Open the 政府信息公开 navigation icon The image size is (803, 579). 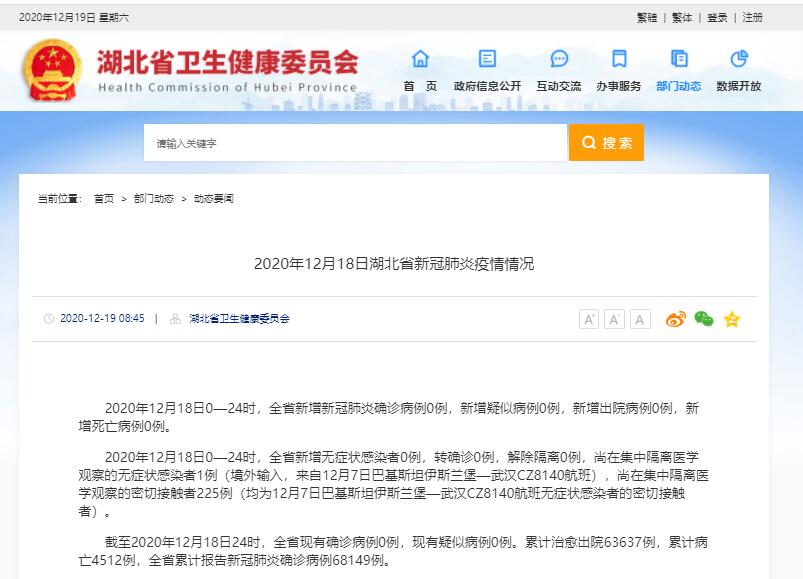(x=487, y=59)
